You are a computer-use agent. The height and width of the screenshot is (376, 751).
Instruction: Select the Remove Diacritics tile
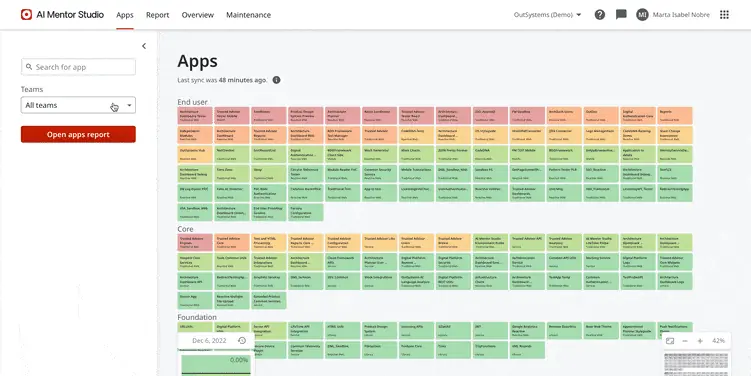[564, 331]
